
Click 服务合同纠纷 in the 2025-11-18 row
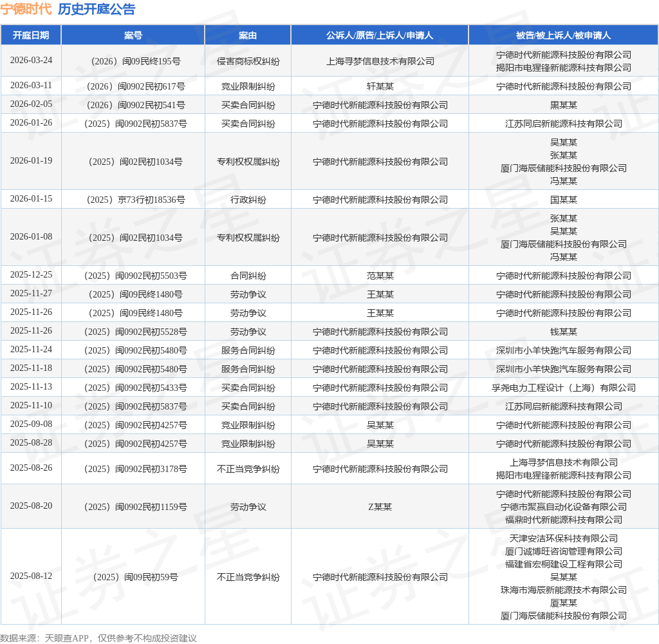(x=248, y=369)
